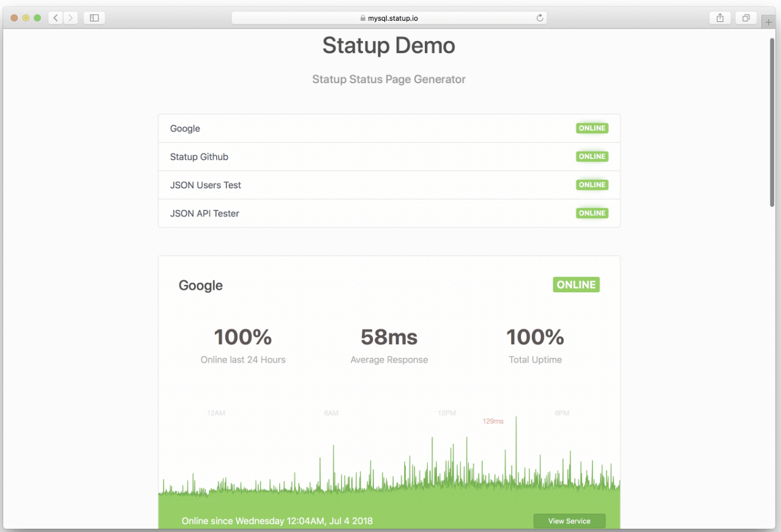
Task: Click the Safari forward navigation arrow
Action: (70, 18)
